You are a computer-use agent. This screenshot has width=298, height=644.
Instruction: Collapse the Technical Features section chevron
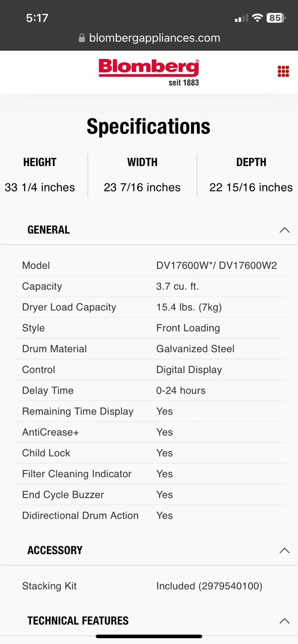click(x=284, y=621)
